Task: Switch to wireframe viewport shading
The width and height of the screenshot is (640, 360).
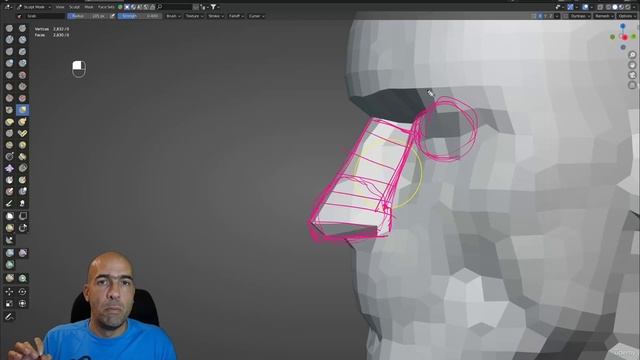Action: [609, 7]
